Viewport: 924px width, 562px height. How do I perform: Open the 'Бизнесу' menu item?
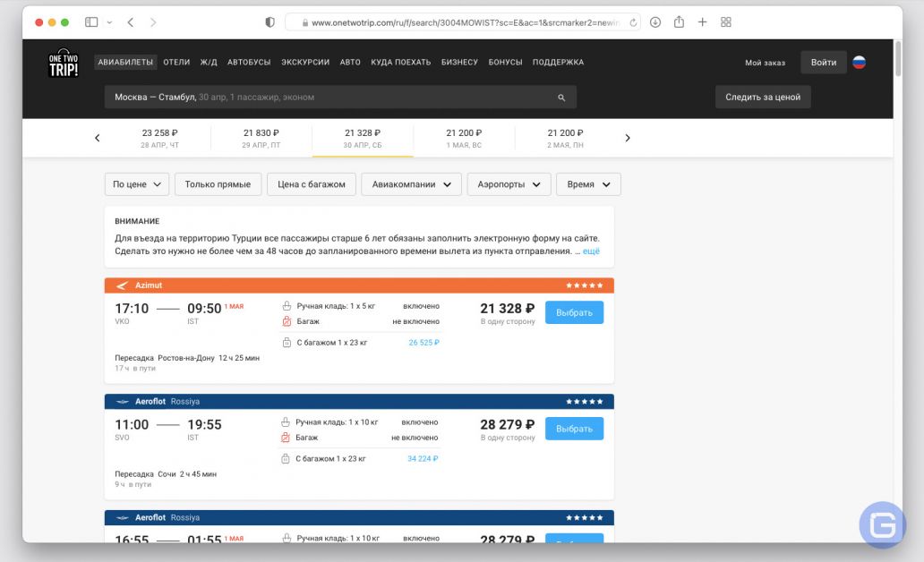point(459,62)
